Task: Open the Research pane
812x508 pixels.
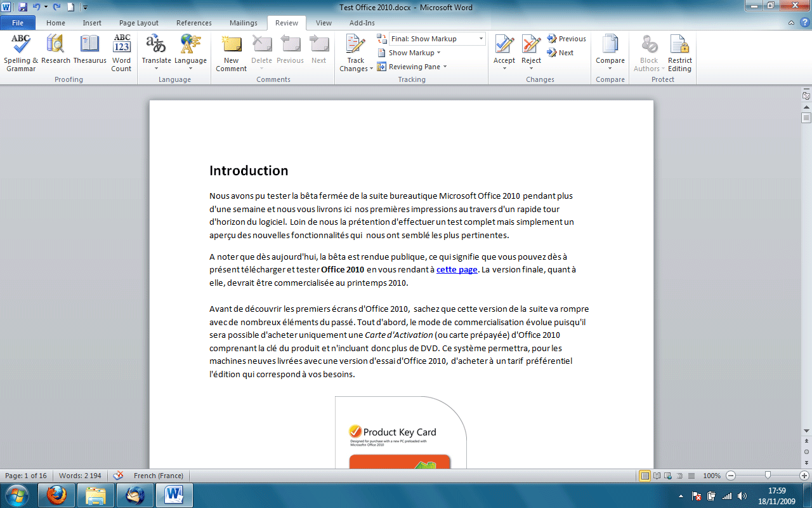Action: 56,50
